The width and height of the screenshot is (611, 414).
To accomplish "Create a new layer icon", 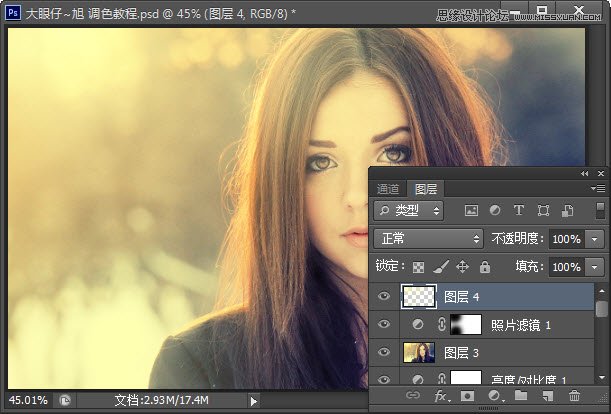I will (547, 396).
